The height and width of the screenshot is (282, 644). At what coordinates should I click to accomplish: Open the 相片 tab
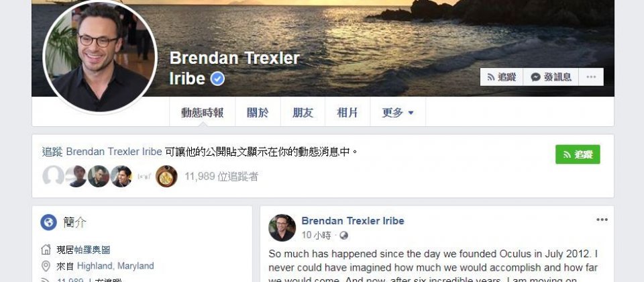tap(347, 112)
